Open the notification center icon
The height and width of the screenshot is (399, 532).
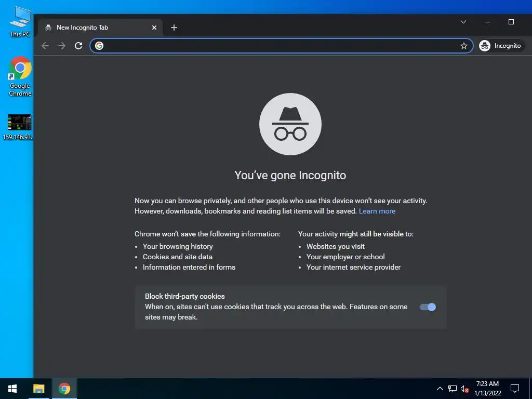(x=515, y=389)
